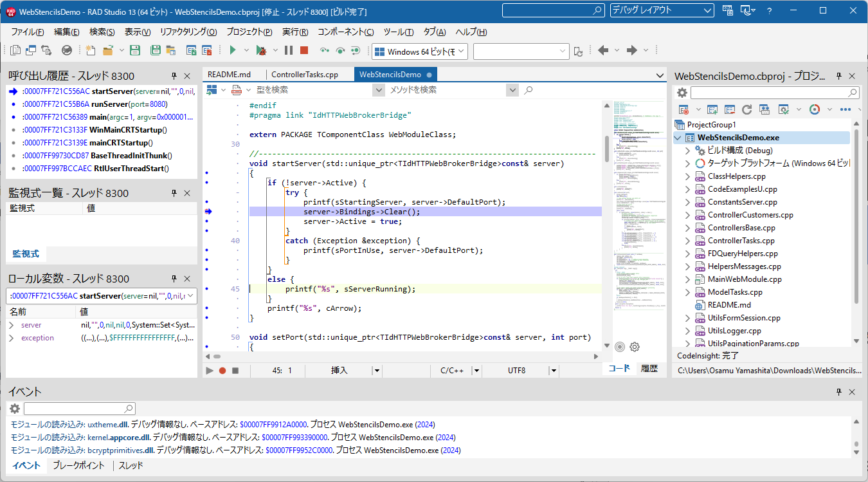Switch to the 履歴 history tab

click(x=649, y=369)
